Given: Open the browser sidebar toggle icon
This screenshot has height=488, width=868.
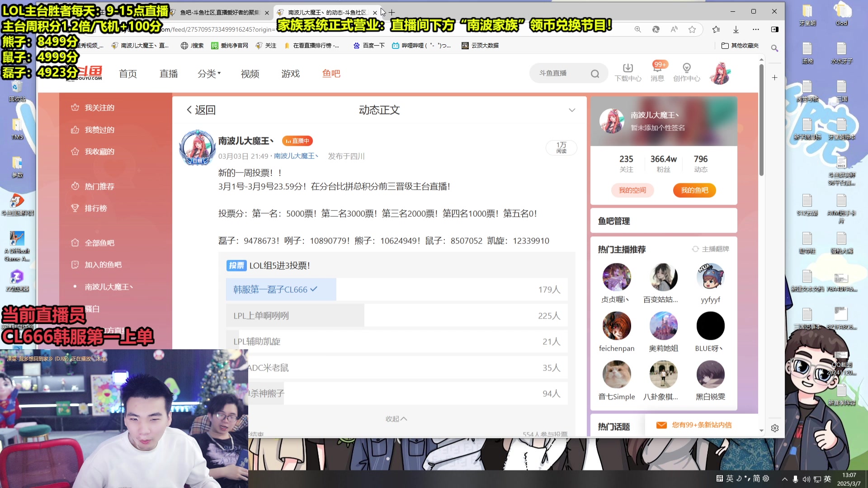Looking at the screenshot, I should tap(774, 29).
